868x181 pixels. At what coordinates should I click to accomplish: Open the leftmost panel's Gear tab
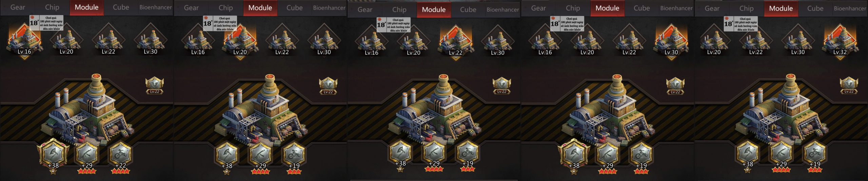pyautogui.click(x=18, y=7)
